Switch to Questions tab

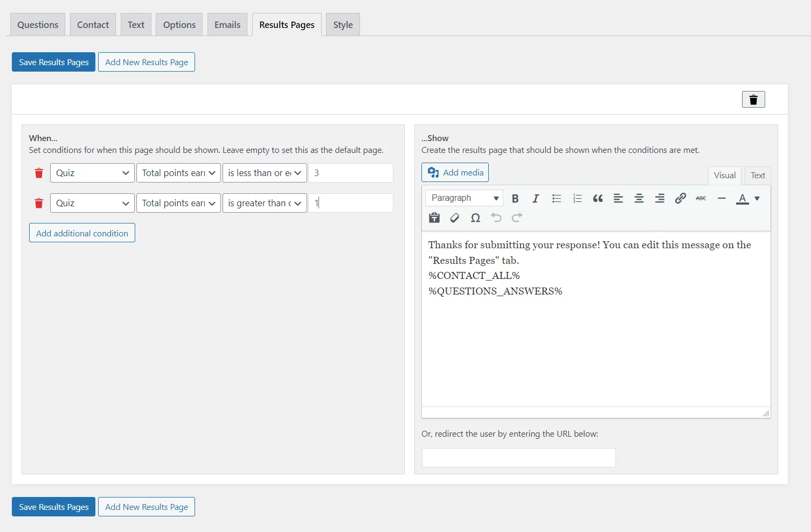pos(38,25)
